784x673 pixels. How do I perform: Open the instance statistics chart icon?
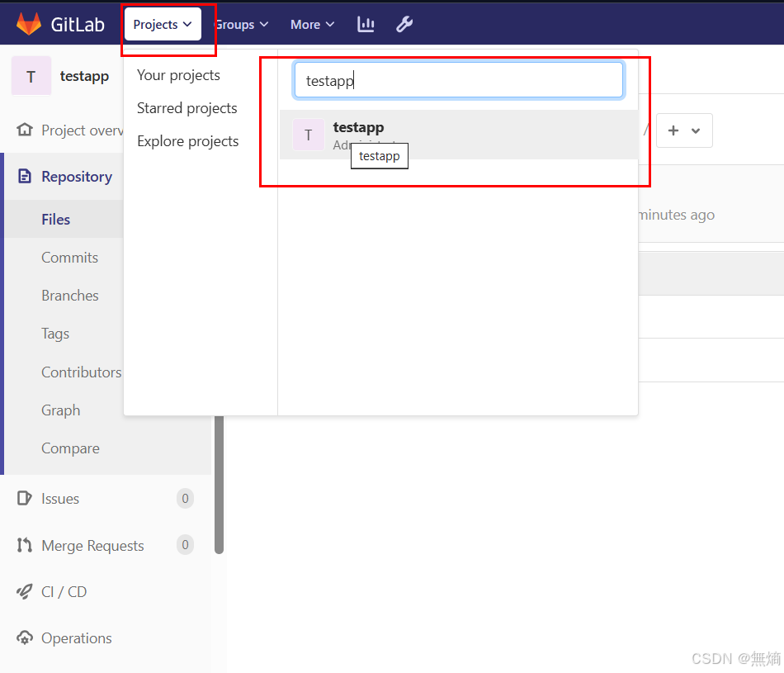click(366, 24)
